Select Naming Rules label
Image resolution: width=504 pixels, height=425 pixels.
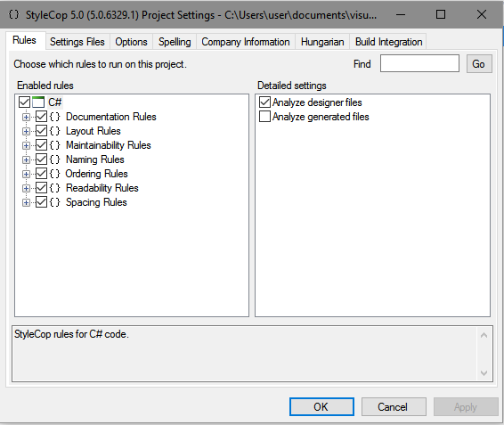(94, 159)
